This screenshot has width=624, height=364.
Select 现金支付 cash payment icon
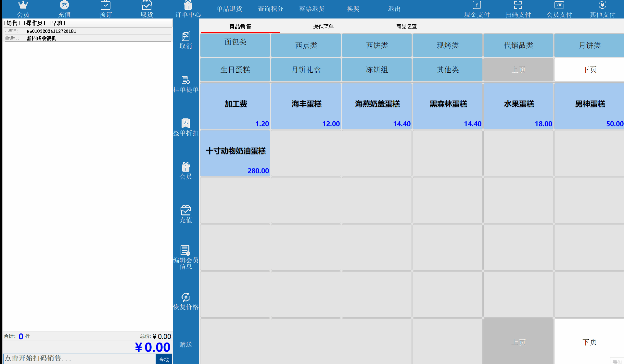pos(477,6)
